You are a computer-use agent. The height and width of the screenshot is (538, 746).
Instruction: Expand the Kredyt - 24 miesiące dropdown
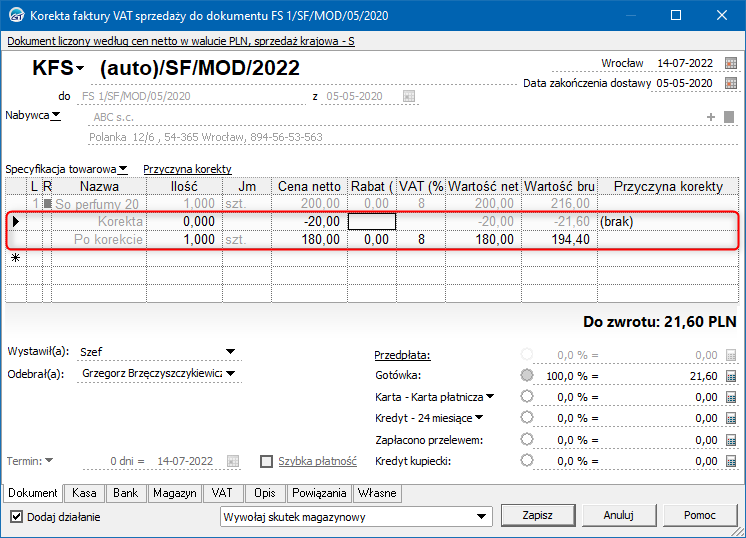[x=479, y=418]
